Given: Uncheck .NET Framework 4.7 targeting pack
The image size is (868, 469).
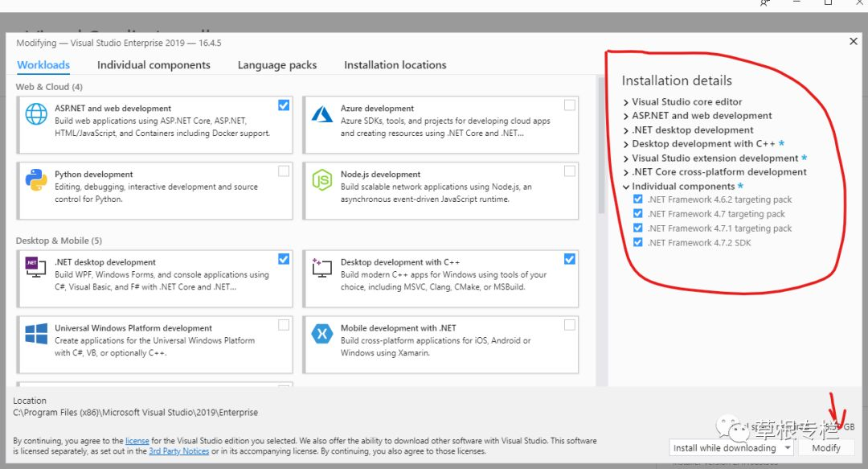Looking at the screenshot, I should coord(637,213).
